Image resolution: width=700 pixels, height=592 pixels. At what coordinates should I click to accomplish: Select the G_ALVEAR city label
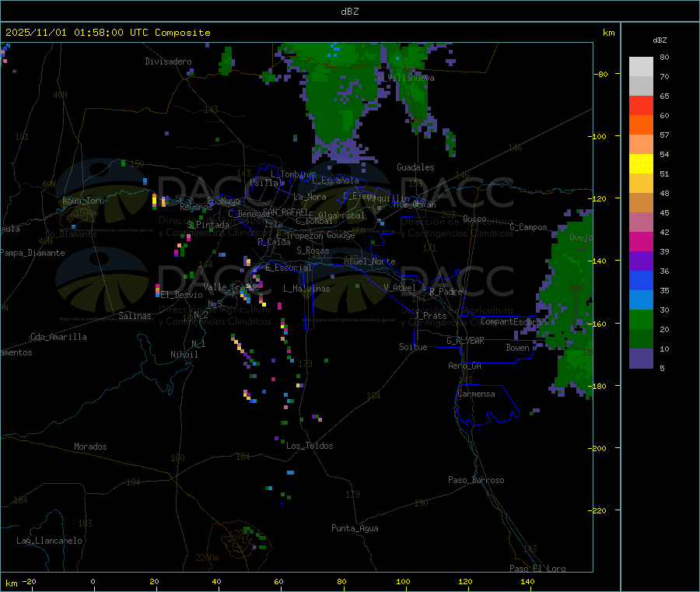[465, 341]
